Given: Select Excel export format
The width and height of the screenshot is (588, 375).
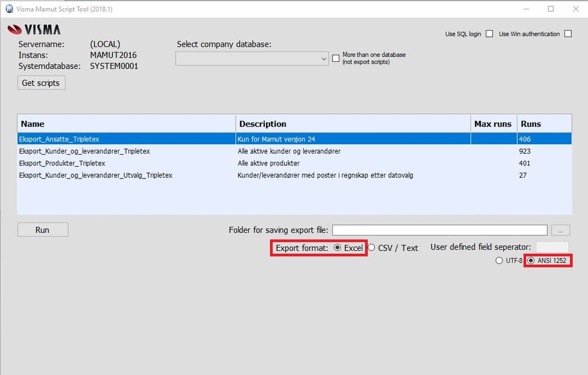Looking at the screenshot, I should (337, 247).
